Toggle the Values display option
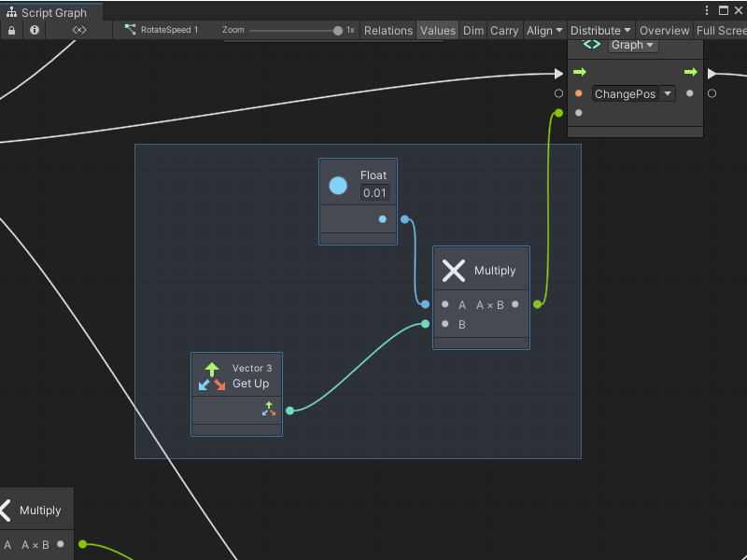The width and height of the screenshot is (747, 560). click(x=437, y=30)
